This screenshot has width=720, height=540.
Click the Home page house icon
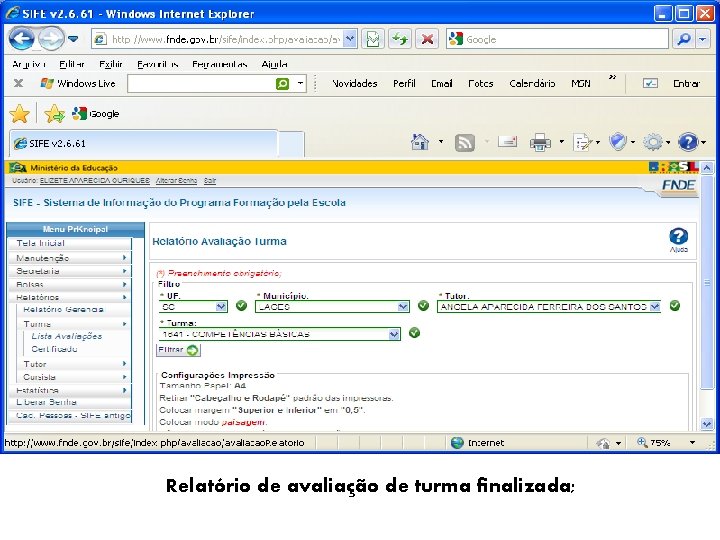tap(419, 142)
